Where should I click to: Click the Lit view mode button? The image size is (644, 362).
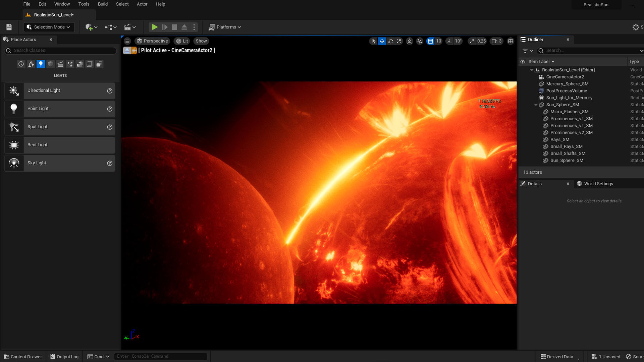182,41
